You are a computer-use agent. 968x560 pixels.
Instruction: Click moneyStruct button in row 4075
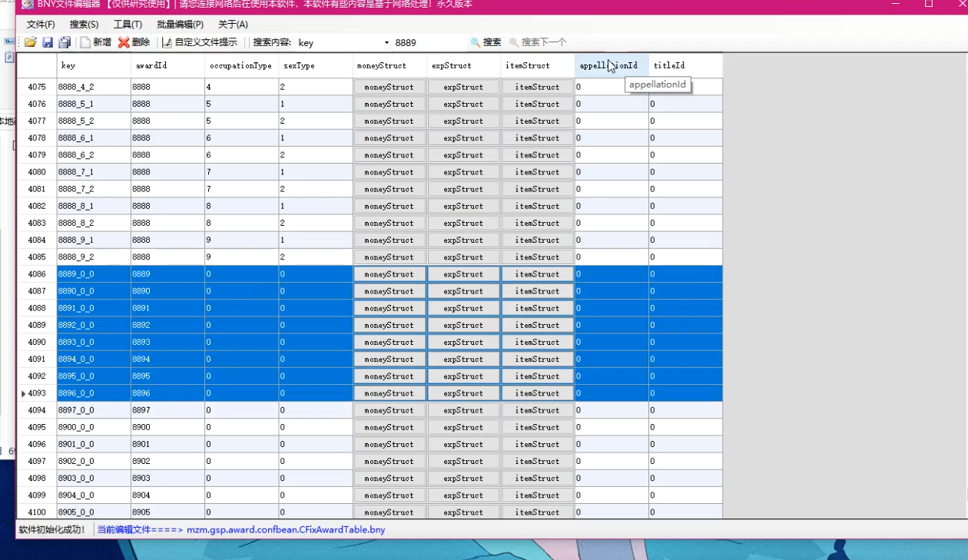(390, 87)
